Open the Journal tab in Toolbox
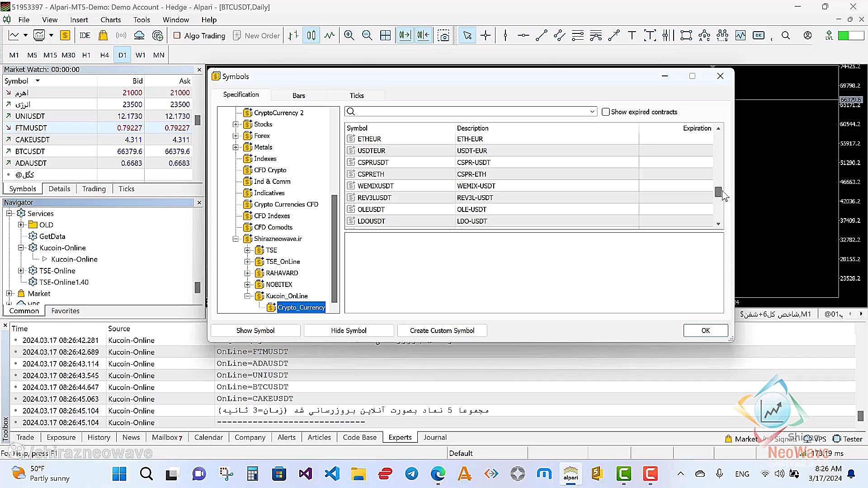This screenshot has height=488, width=868. click(435, 437)
